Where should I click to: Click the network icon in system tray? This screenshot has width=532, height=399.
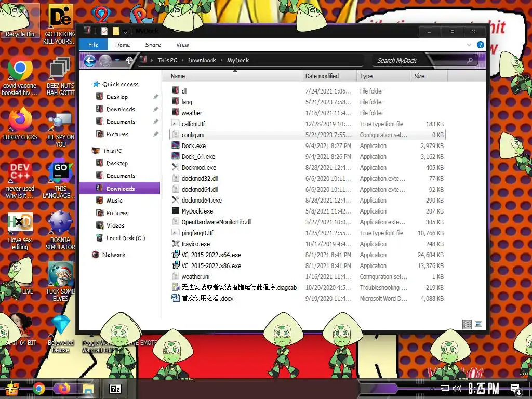[x=445, y=389]
